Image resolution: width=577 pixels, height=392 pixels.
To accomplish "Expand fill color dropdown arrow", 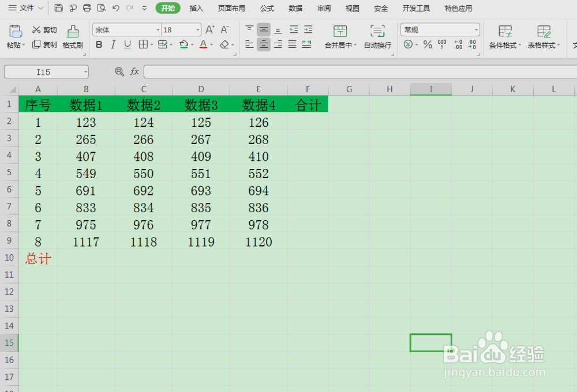I will (x=192, y=45).
